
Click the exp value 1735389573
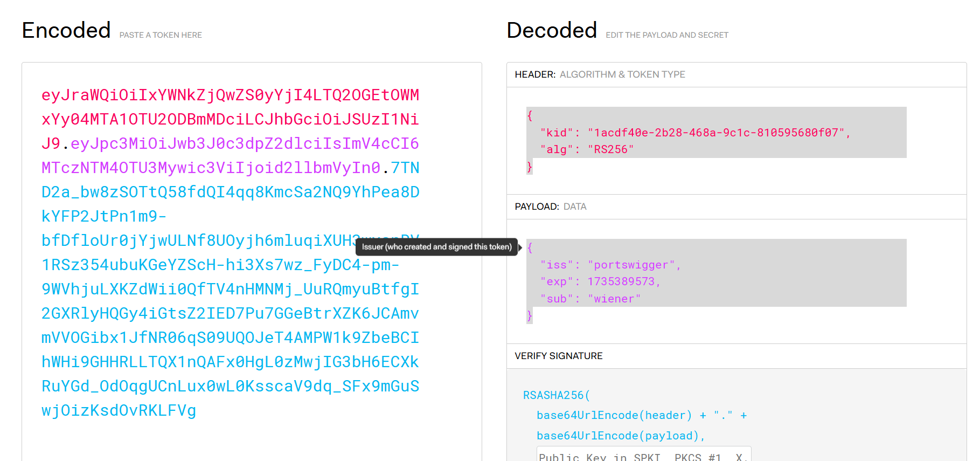[x=621, y=281]
